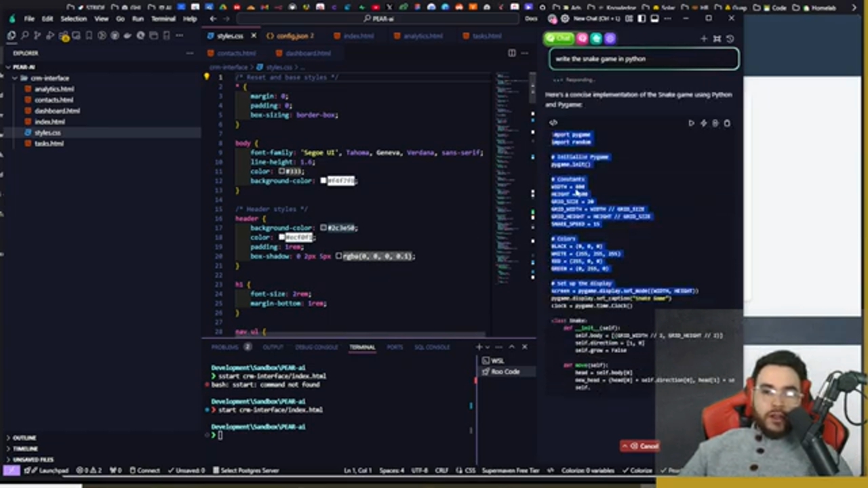Click the #2c3e50 color swatch
This screenshot has height=488, width=868.
pos(323,228)
